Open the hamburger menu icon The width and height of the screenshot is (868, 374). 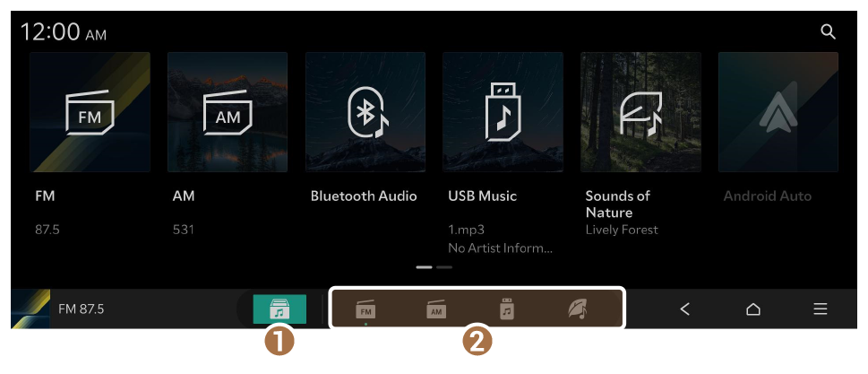click(x=821, y=309)
